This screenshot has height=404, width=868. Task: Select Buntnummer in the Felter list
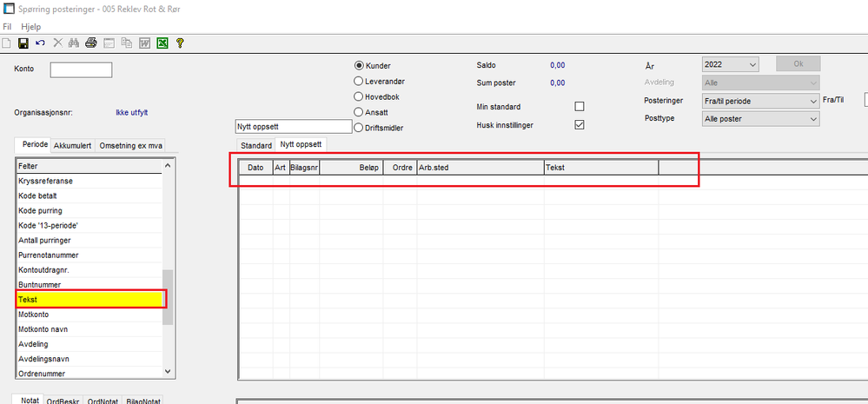[89, 284]
